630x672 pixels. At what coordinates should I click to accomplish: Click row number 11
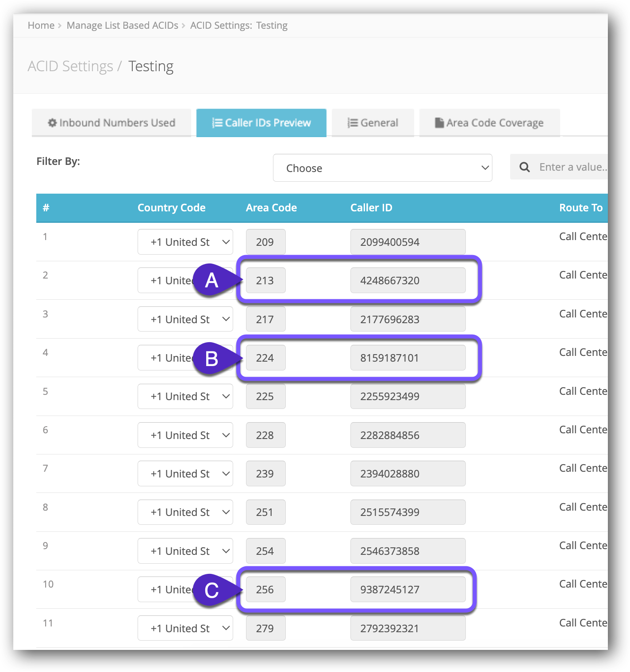click(x=48, y=623)
